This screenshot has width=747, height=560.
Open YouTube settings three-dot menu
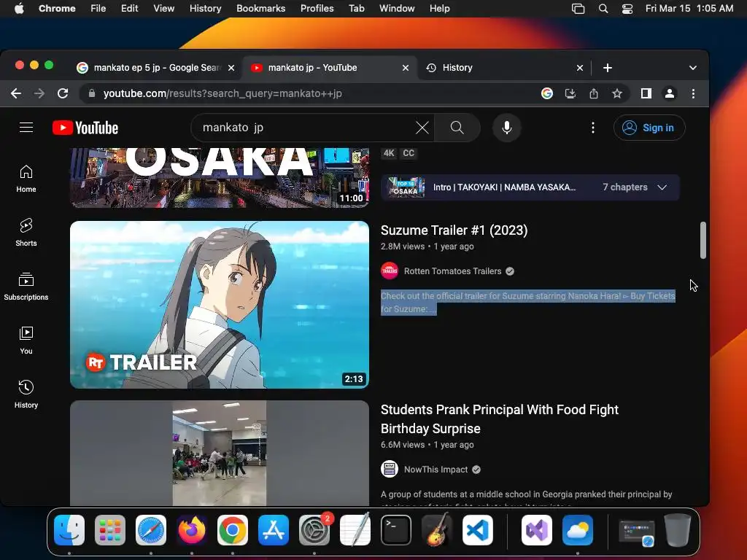click(592, 128)
